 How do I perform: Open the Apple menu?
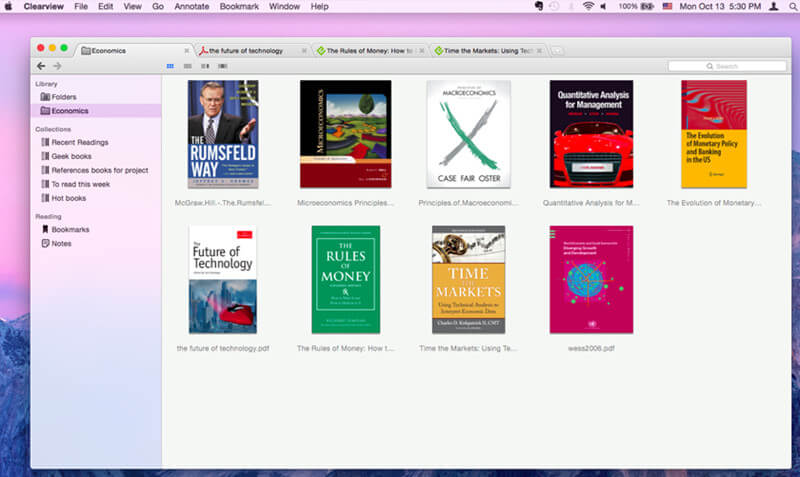(8, 6)
